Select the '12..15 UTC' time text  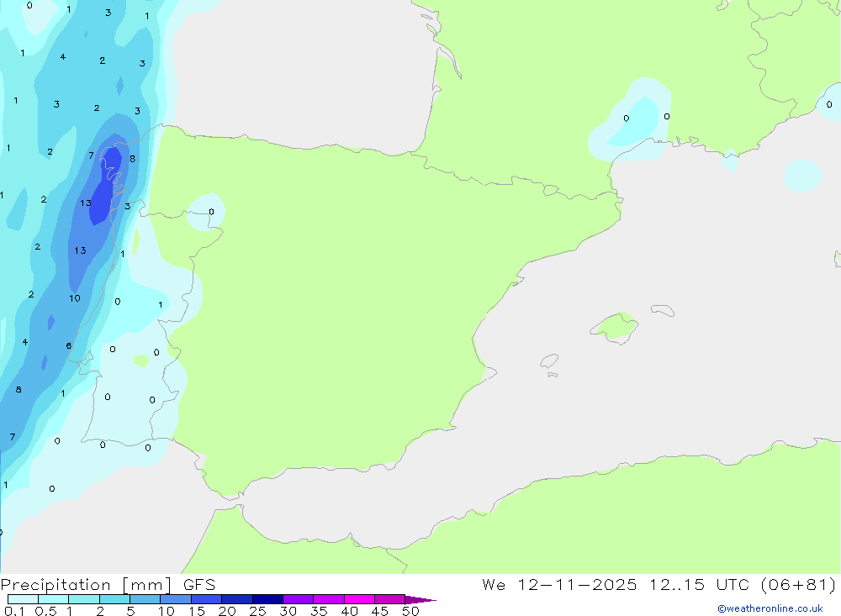pyautogui.click(x=699, y=585)
